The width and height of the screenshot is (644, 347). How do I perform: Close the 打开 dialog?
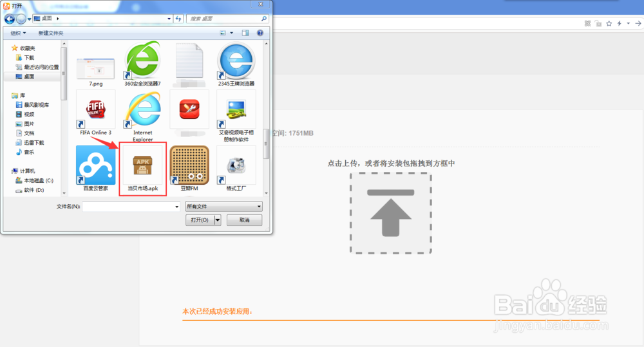[x=260, y=4]
